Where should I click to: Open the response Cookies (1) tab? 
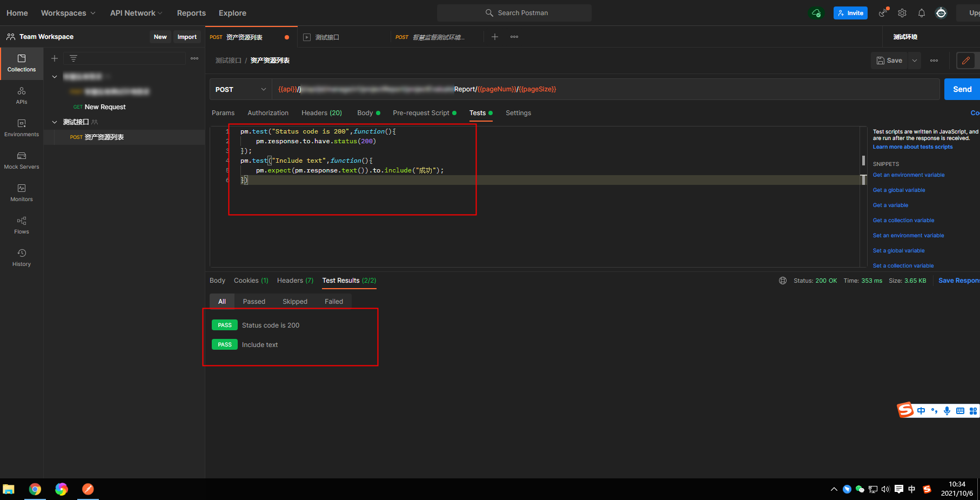251,281
